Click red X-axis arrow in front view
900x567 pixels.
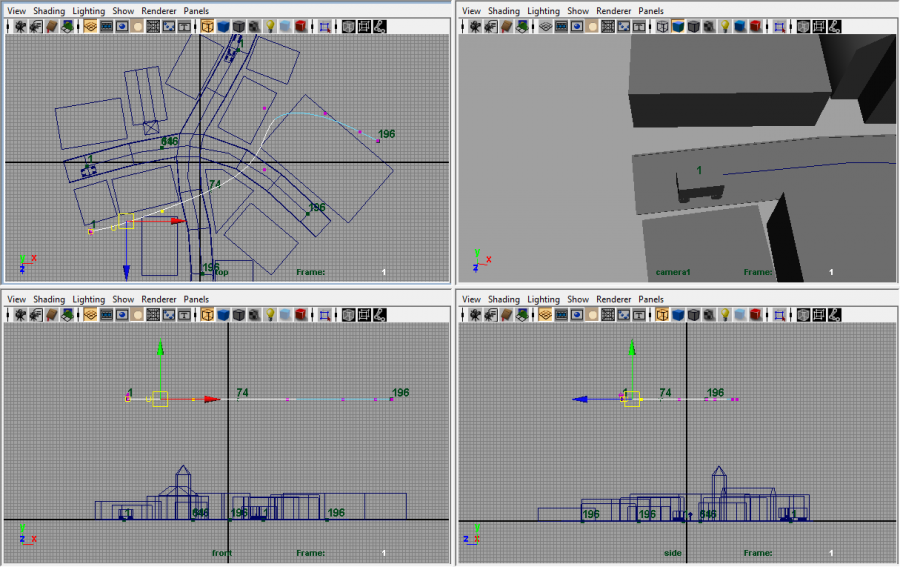(x=211, y=399)
